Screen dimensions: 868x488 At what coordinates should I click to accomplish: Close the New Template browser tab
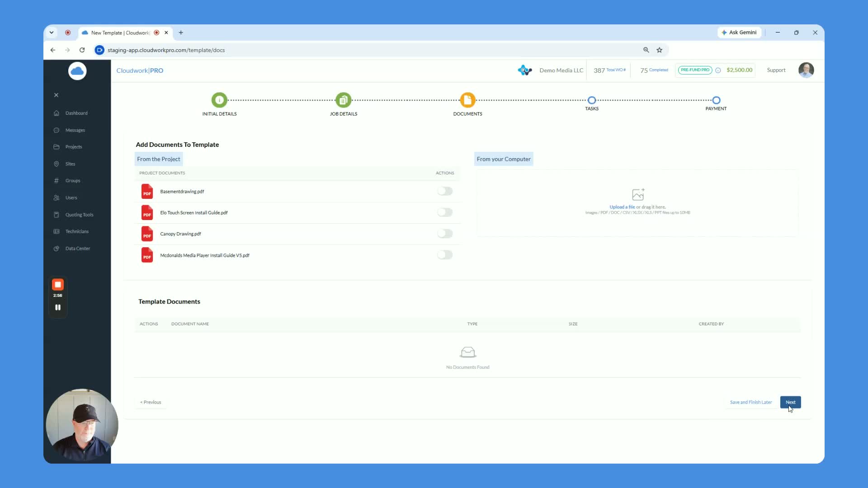[x=166, y=33]
